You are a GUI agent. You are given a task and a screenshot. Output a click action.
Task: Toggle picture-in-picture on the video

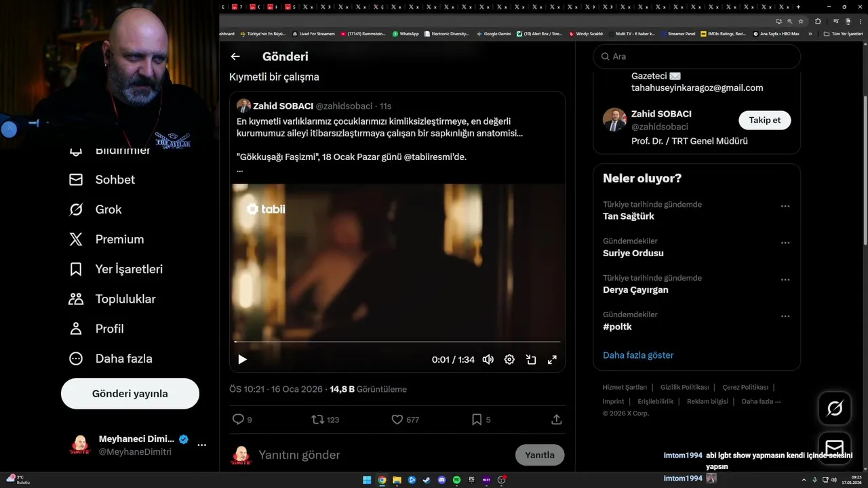pos(531,360)
